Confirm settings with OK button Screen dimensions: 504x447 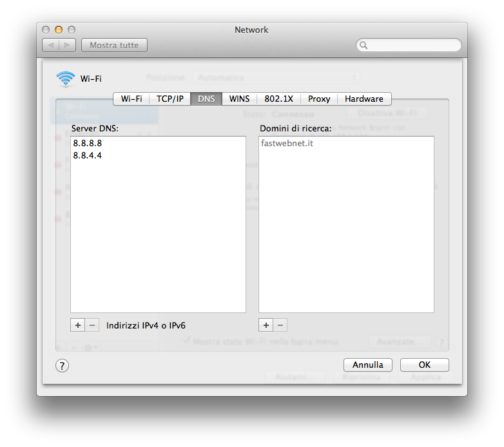click(424, 365)
